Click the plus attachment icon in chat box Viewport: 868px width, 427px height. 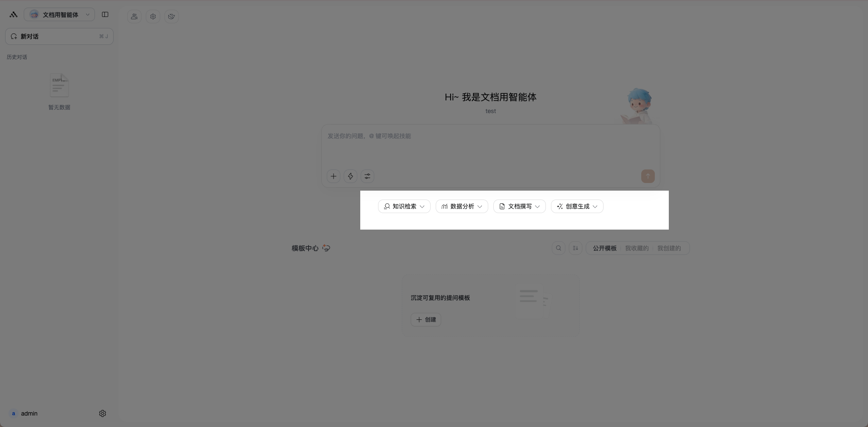(x=334, y=176)
